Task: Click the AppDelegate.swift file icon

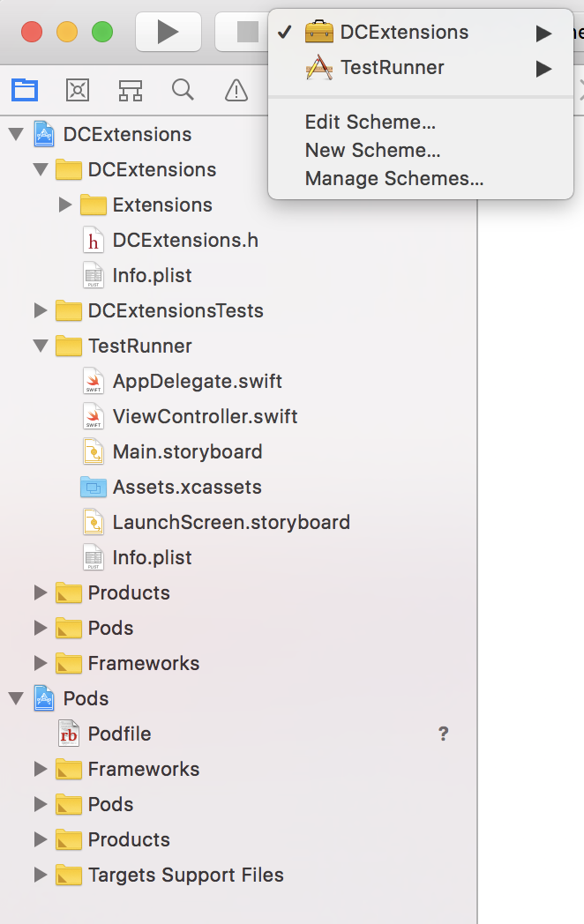Action: 94,381
